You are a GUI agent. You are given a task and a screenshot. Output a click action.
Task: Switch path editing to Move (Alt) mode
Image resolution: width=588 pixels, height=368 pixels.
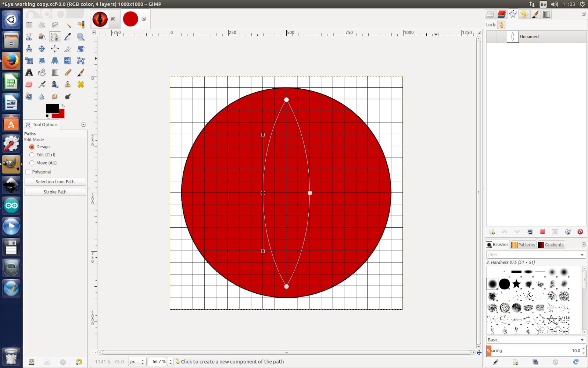click(x=32, y=163)
